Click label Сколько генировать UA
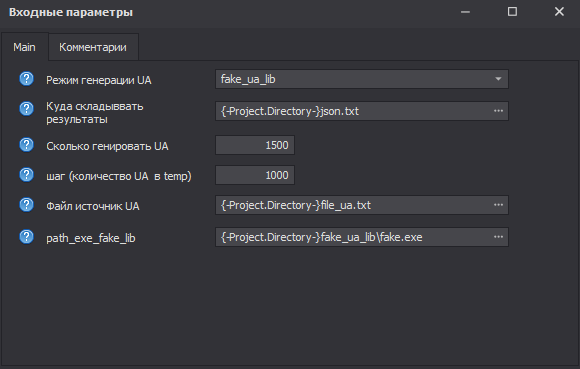Image resolution: width=580 pixels, height=369 pixels. (x=107, y=146)
